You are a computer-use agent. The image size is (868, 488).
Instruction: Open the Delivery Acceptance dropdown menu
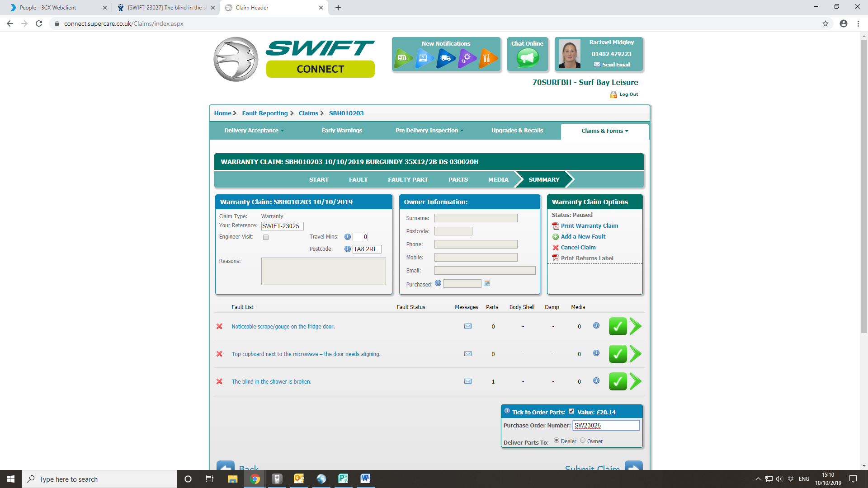click(254, 131)
